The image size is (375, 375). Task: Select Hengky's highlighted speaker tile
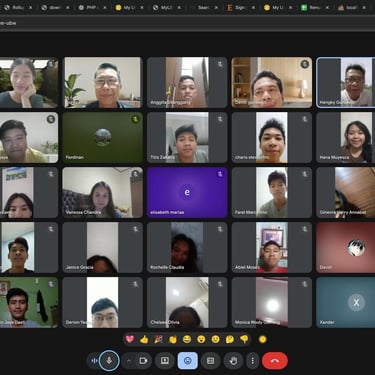pyautogui.click(x=346, y=82)
